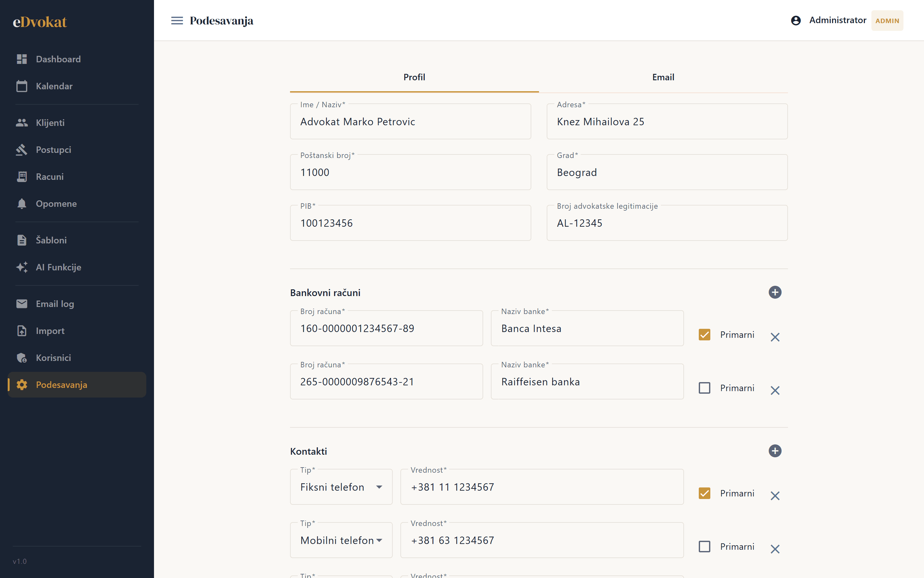This screenshot has width=924, height=578.
Task: Edit the PIB number field
Action: [x=410, y=223]
